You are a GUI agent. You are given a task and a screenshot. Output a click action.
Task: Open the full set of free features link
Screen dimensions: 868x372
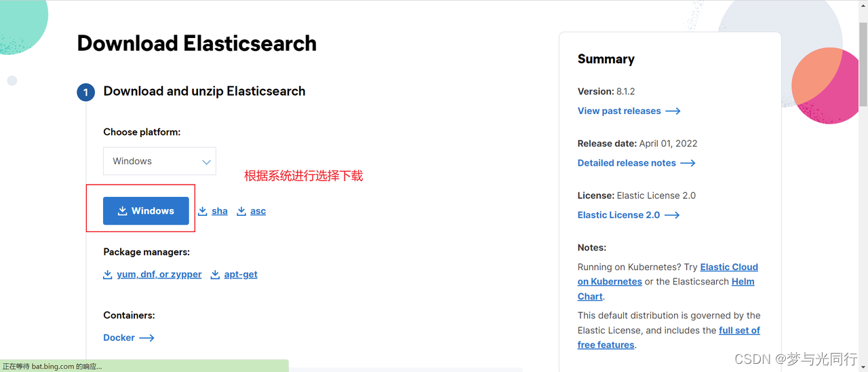(x=669, y=337)
